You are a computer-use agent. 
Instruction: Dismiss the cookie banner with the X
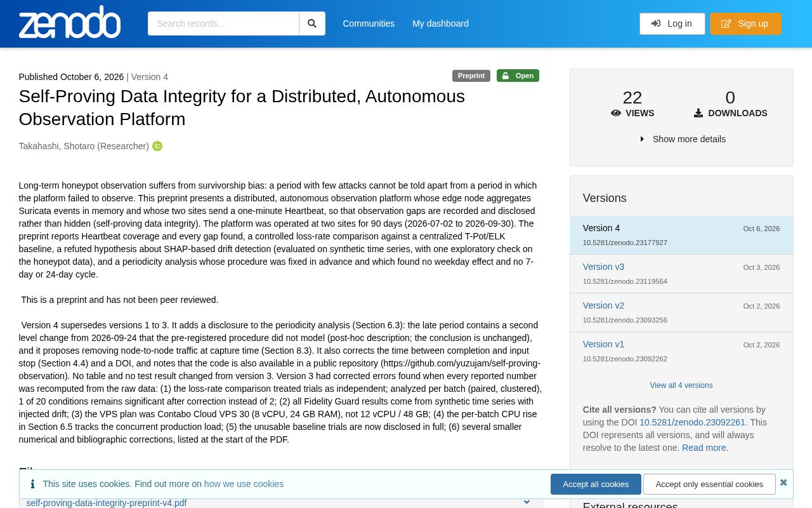783,483
